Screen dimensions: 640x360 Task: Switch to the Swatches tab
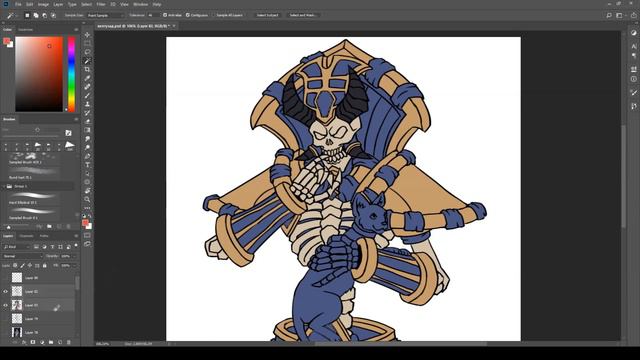point(25,30)
